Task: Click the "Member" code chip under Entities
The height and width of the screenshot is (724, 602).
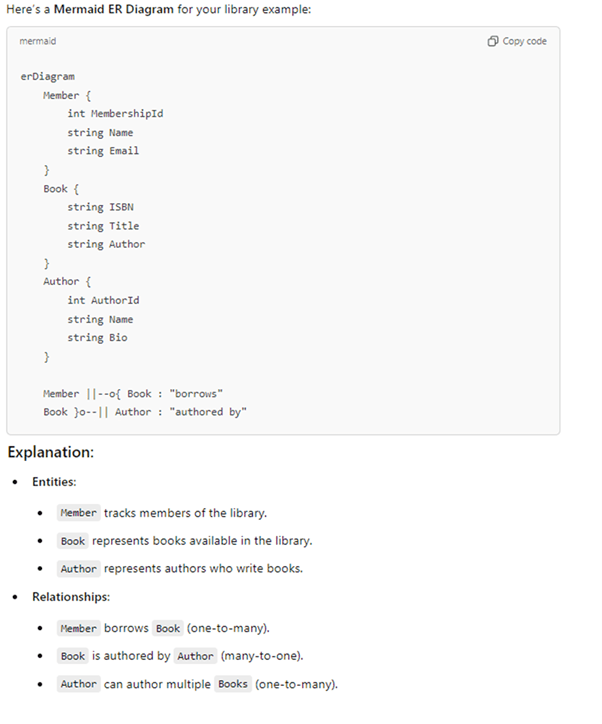Action: click(78, 513)
